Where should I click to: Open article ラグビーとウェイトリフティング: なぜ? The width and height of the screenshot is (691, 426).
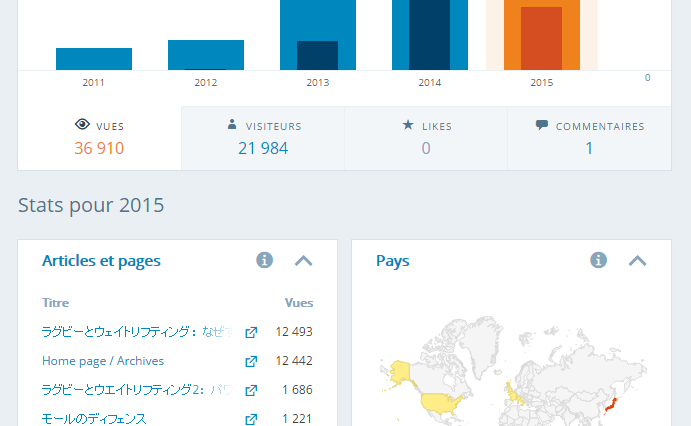(x=137, y=332)
